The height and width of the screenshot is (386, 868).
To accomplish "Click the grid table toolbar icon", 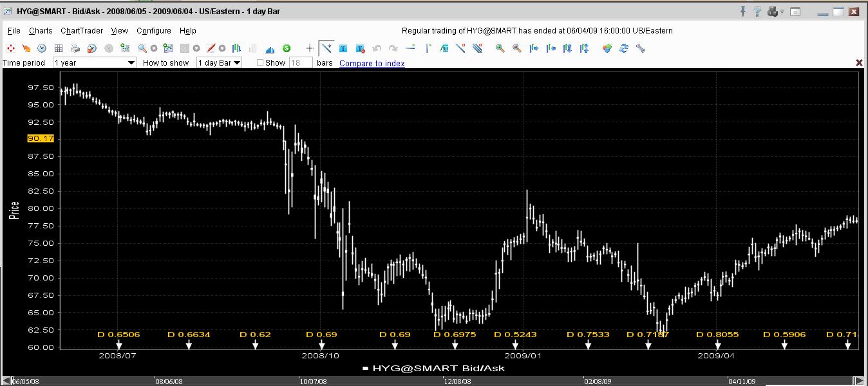I will [x=59, y=48].
